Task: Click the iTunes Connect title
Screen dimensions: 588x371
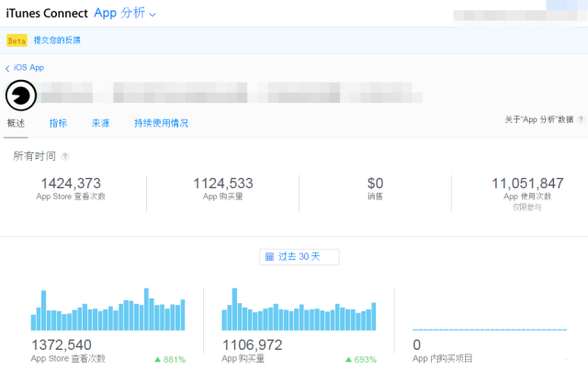Action: (x=47, y=14)
